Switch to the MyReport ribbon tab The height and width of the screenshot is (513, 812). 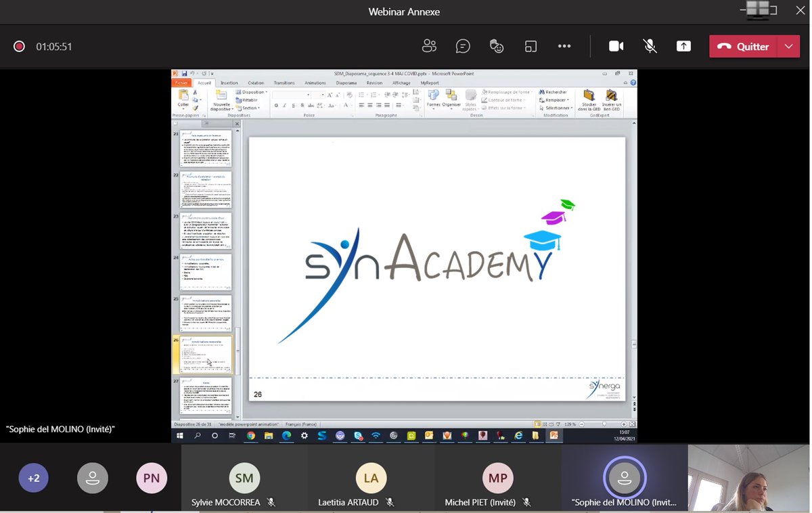pos(430,83)
